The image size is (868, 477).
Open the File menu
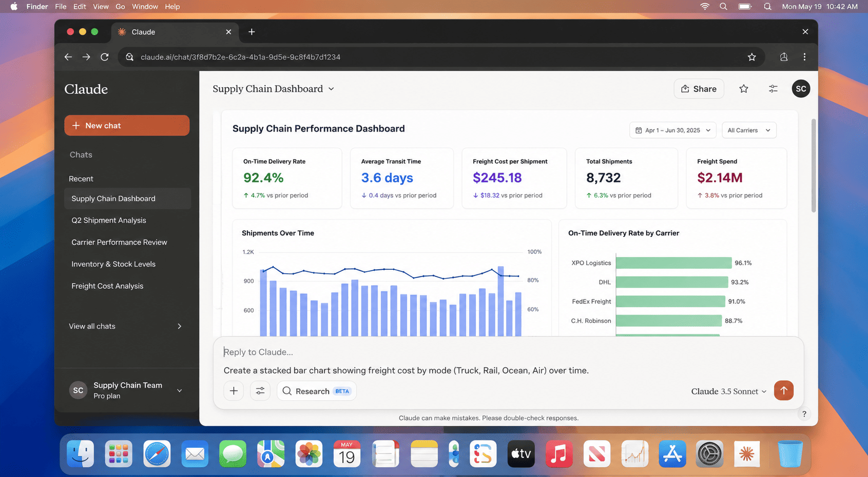pos(61,7)
